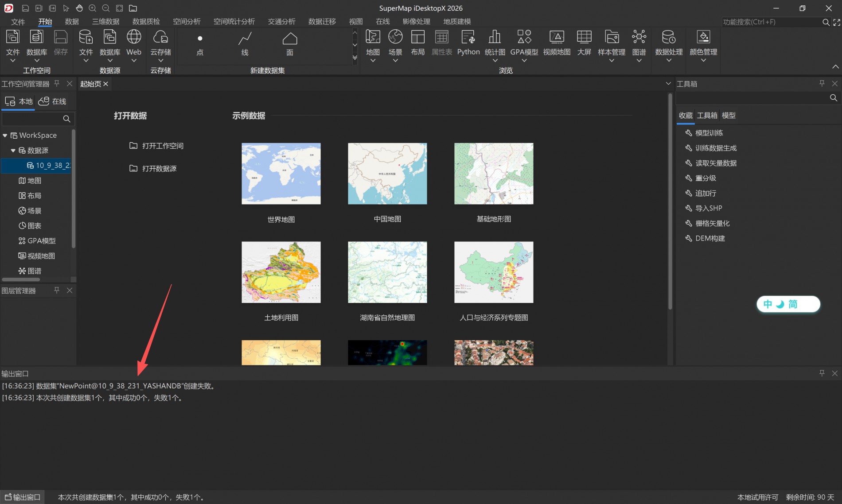Click the search icon in 功能搜索 box
This screenshot has height=504, width=842.
tap(826, 22)
